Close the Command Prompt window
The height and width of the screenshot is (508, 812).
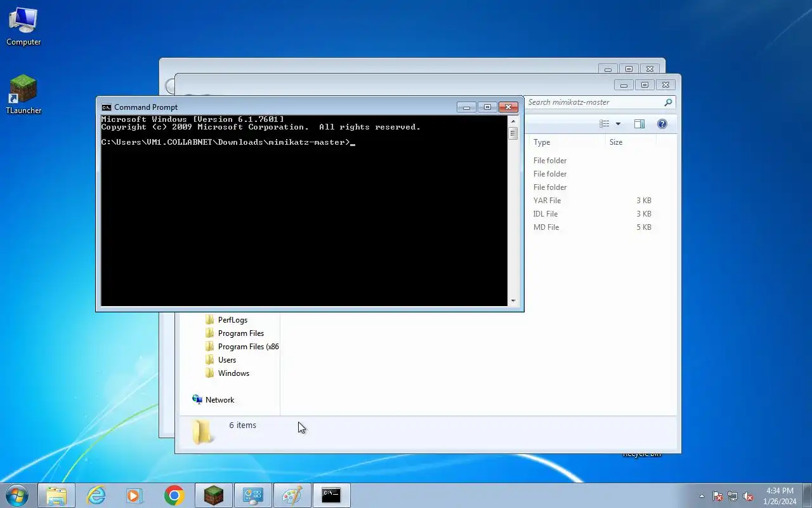pyautogui.click(x=508, y=107)
